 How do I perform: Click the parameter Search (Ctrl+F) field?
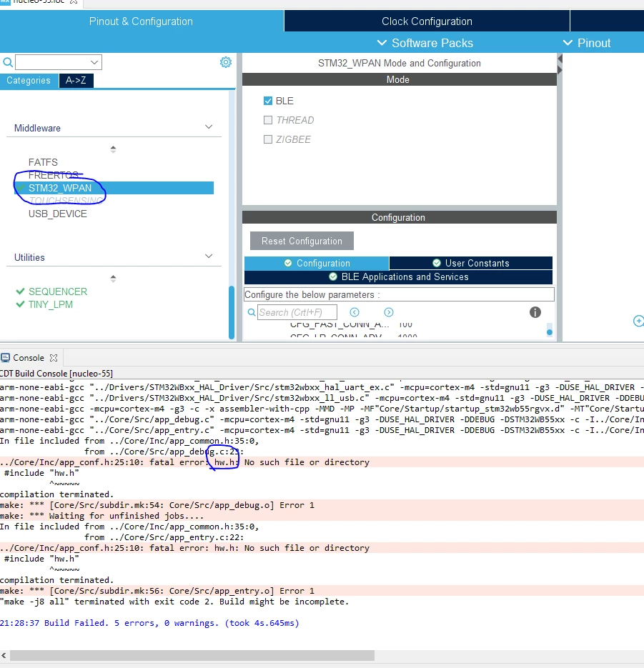pos(297,312)
